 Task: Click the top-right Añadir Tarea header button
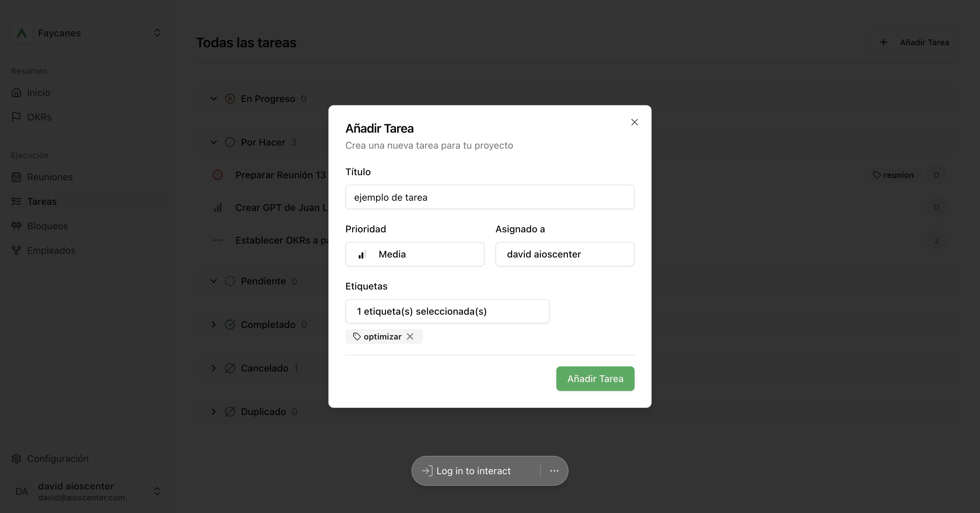coord(913,42)
